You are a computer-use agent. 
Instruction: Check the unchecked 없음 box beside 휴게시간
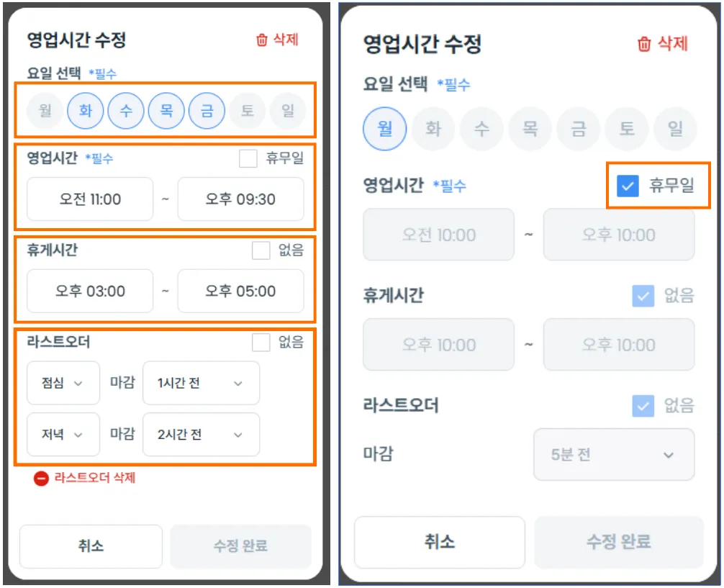[x=261, y=250]
